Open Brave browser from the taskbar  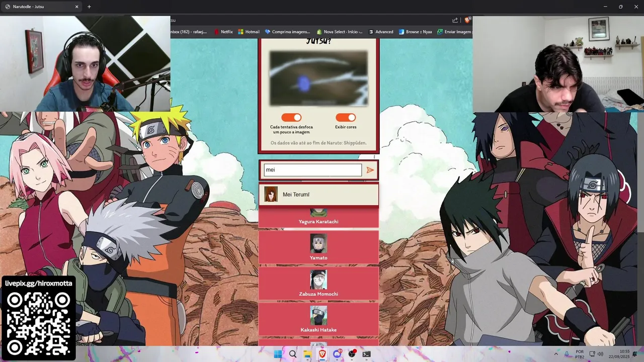pyautogui.click(x=322, y=354)
